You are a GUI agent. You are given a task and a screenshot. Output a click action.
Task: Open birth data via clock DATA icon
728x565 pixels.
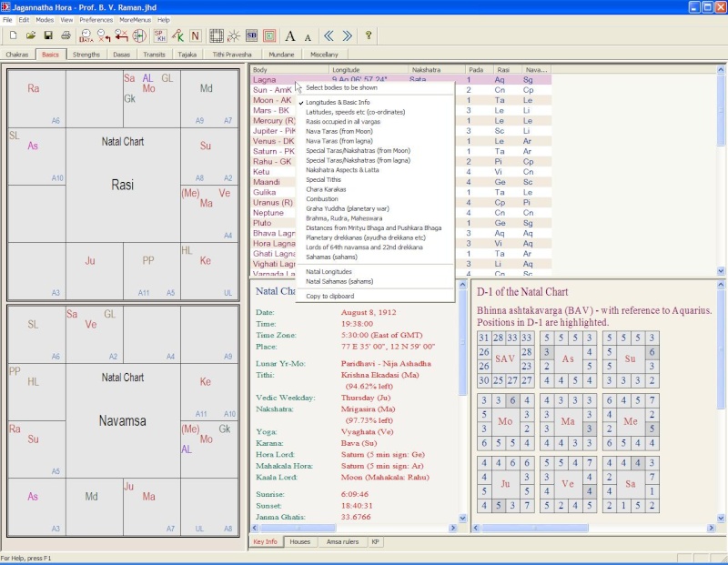(86, 35)
